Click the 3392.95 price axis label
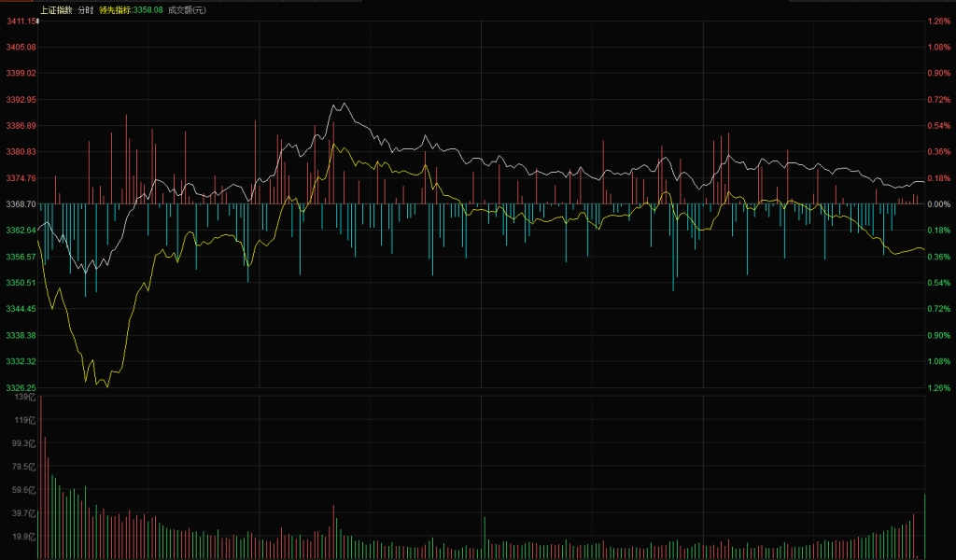This screenshot has width=956, height=560. [x=20, y=99]
